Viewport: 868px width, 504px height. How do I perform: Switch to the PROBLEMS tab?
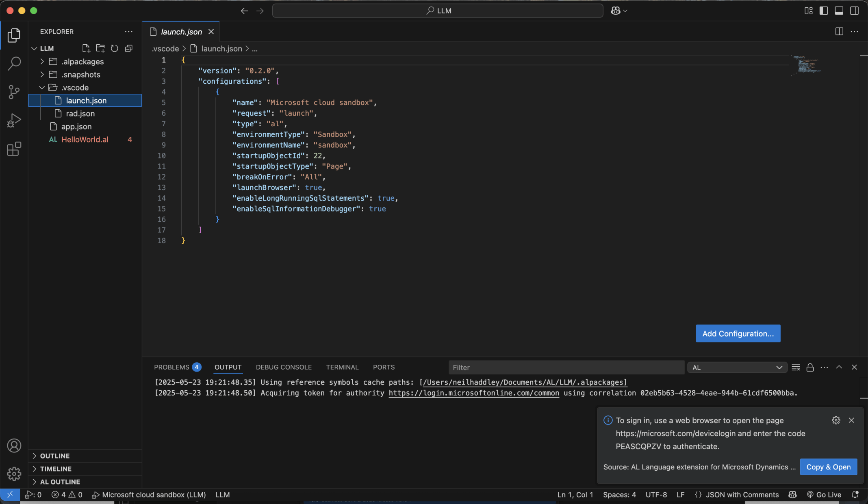point(171,367)
